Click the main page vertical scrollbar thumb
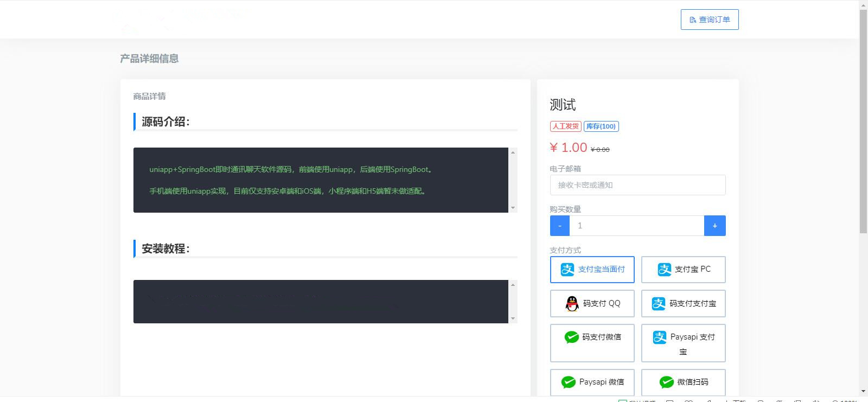Screen dimensions: 868x402 [863, 122]
